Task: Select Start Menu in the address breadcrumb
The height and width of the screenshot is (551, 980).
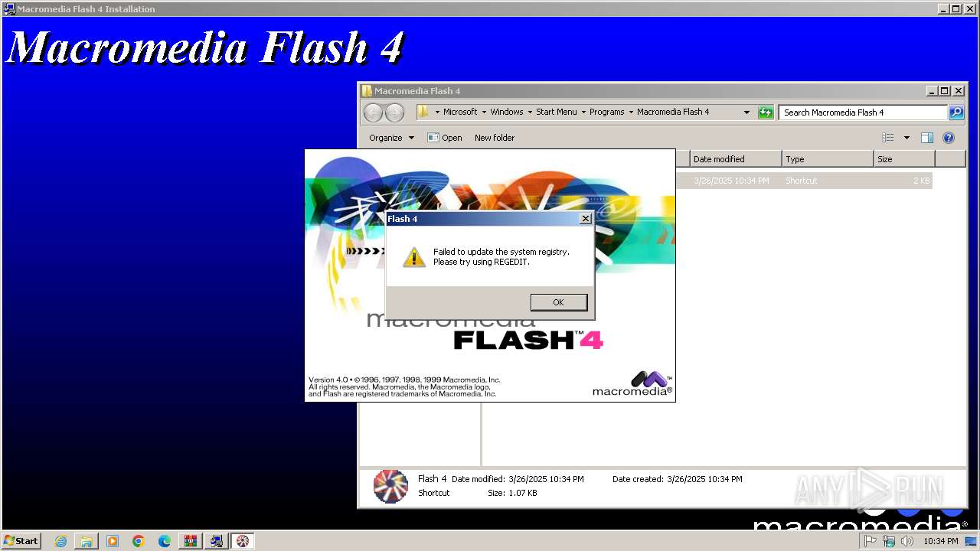Action: point(557,112)
